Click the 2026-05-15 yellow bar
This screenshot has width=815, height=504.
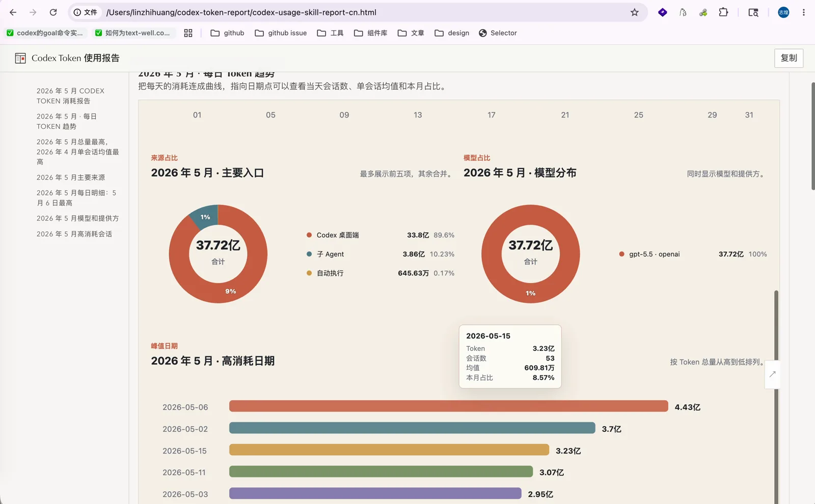point(389,450)
